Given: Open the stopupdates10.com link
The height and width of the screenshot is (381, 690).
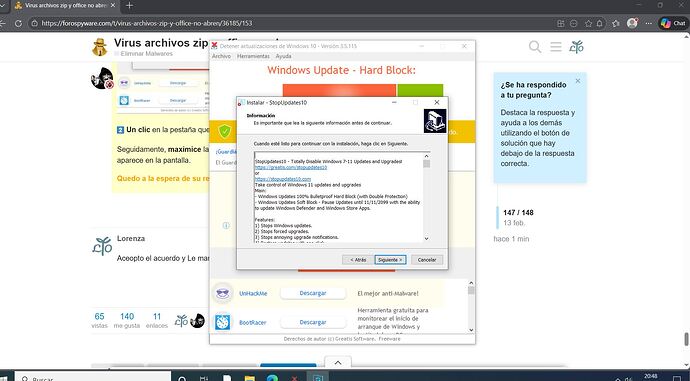Looking at the screenshot, I should point(283,179).
